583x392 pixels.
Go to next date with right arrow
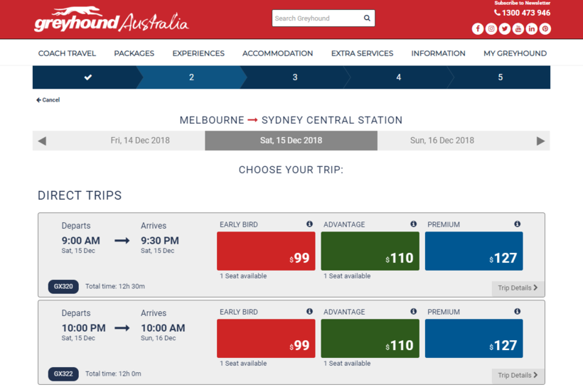[x=540, y=141]
